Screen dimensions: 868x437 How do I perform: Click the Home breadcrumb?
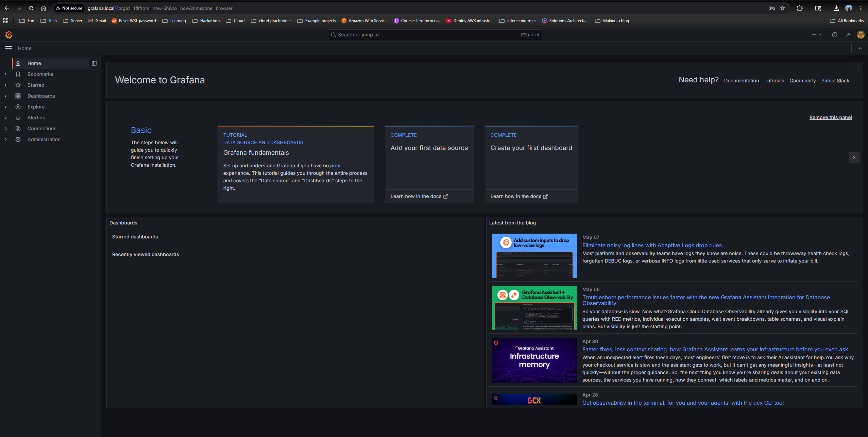point(24,48)
